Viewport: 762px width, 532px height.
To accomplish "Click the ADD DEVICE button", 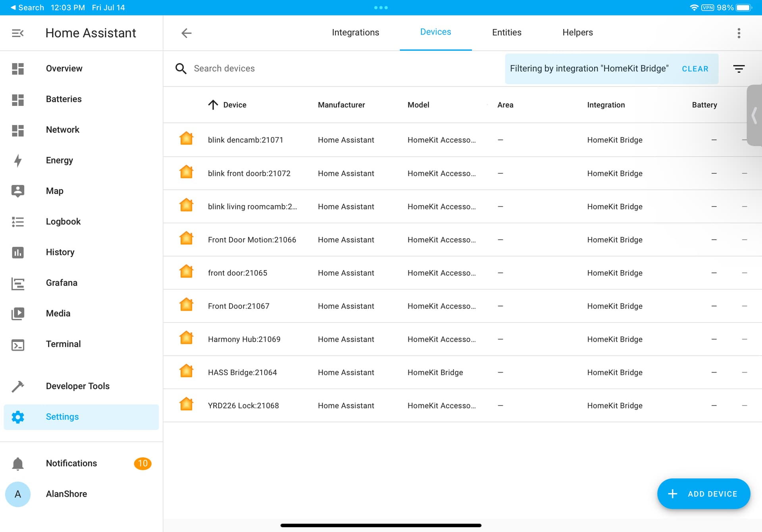I will click(703, 494).
